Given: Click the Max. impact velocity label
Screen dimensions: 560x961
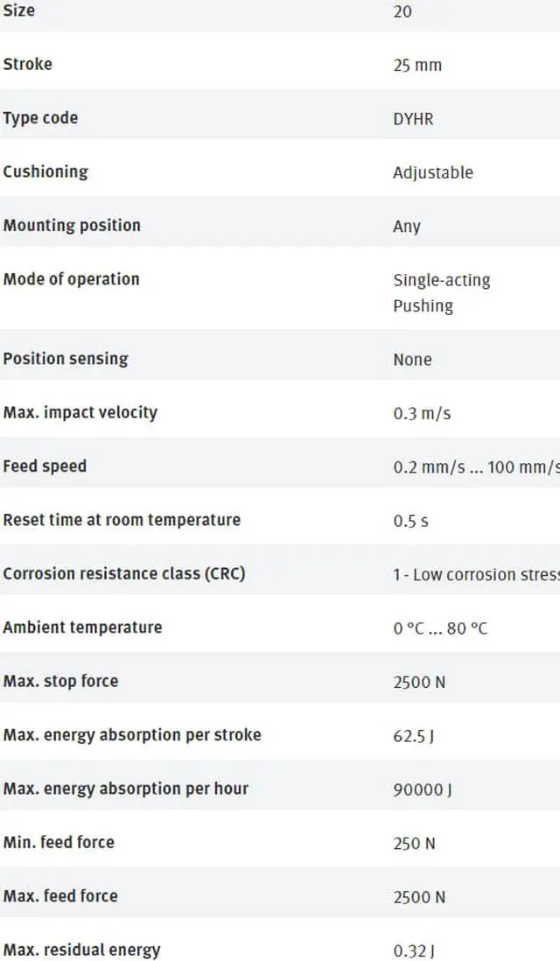Looking at the screenshot, I should point(80,412).
